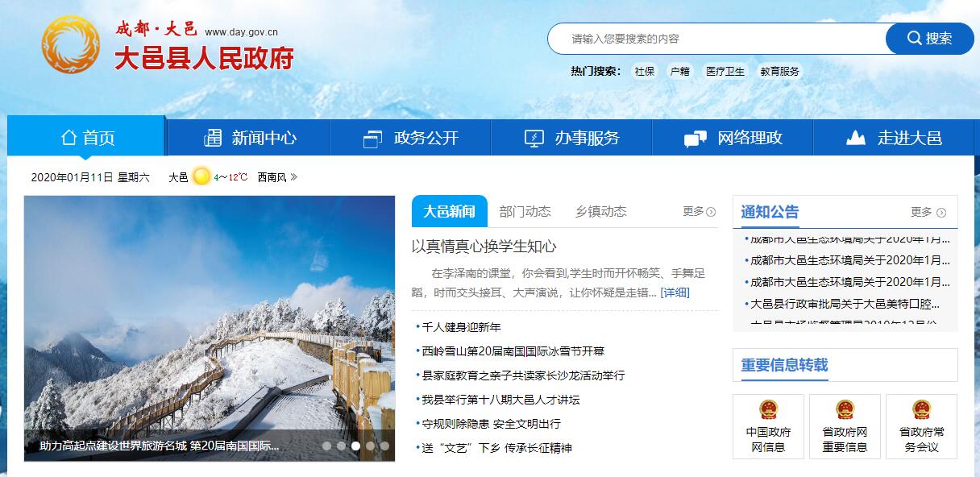Click the chat bubbles icon for 网络理政
Image resolution: width=980 pixels, height=477 pixels.
pos(696,139)
